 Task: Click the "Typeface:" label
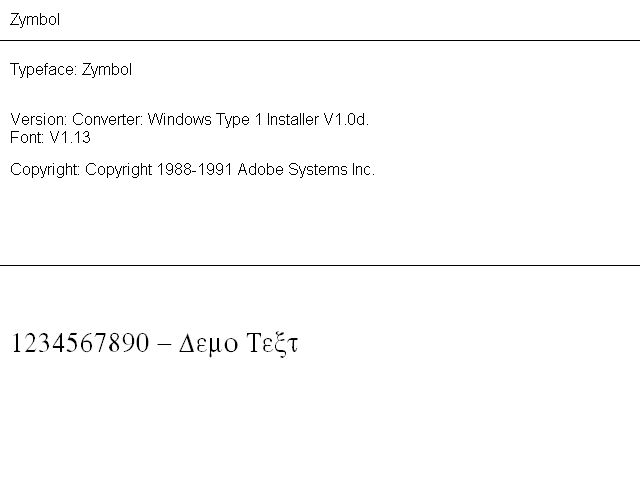point(43,70)
